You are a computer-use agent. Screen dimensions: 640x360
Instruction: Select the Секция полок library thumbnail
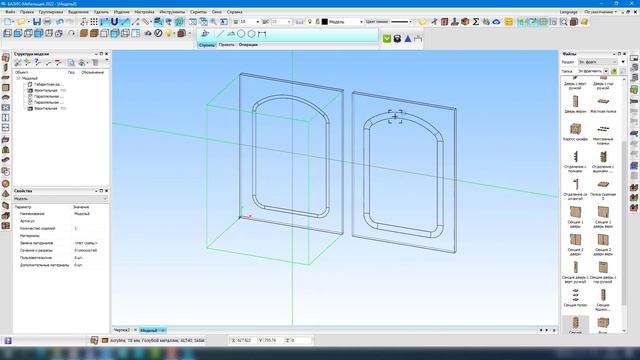(575, 298)
